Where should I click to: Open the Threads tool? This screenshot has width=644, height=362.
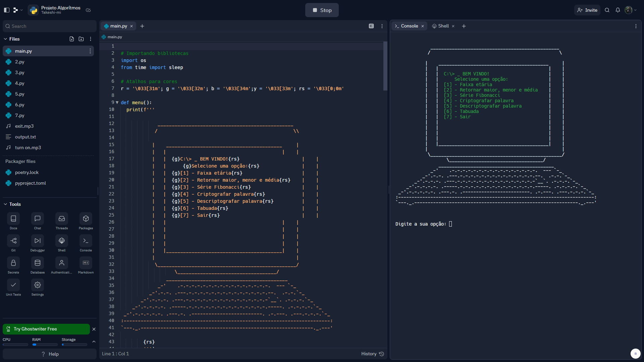[x=61, y=221]
